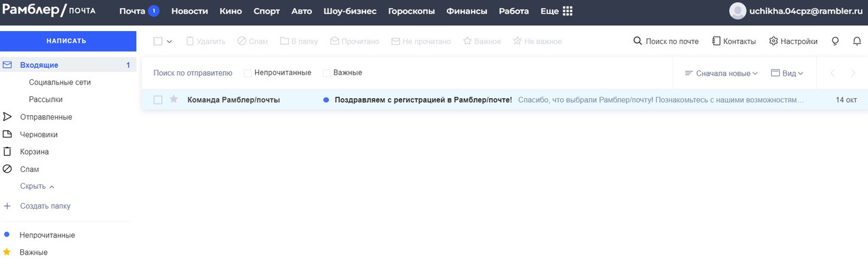Click the crossed star icon for Не важное
868x273 pixels.
tap(517, 41)
